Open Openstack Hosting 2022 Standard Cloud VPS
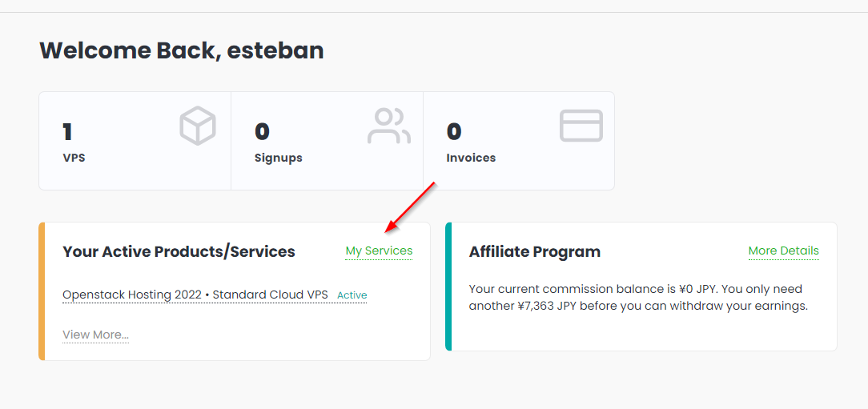The image size is (868, 409). 195,295
